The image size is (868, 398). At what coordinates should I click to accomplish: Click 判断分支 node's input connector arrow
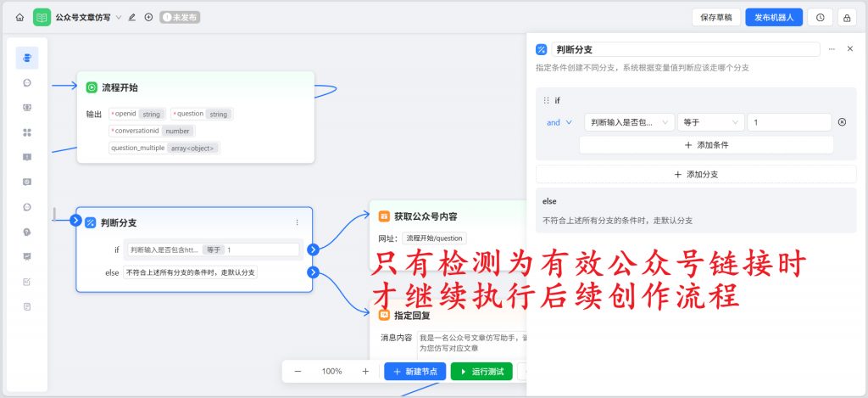(x=75, y=221)
